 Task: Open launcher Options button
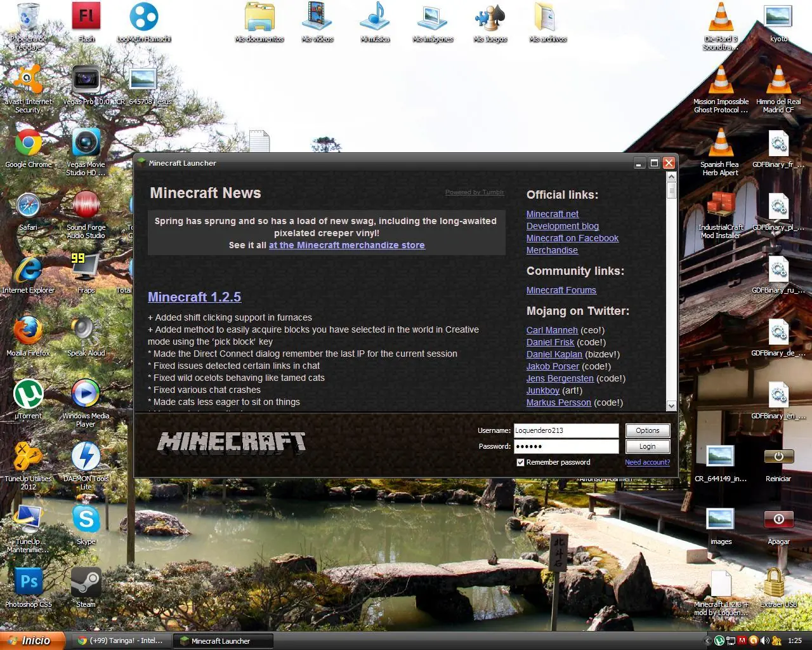coord(648,430)
